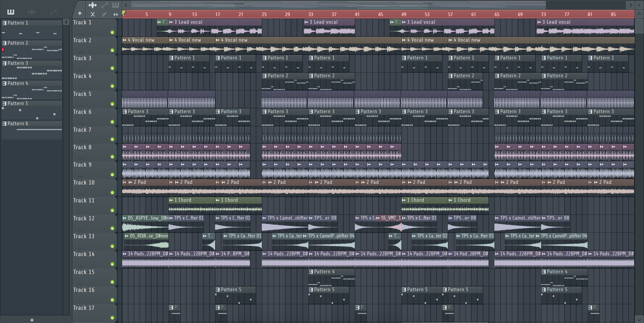This screenshot has width=644, height=323.
Task: Show audio clips in the picker panel
Action: [32, 12]
